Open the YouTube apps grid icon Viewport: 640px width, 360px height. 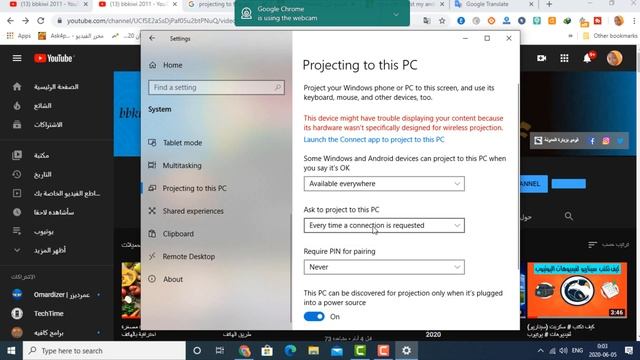tap(564, 58)
